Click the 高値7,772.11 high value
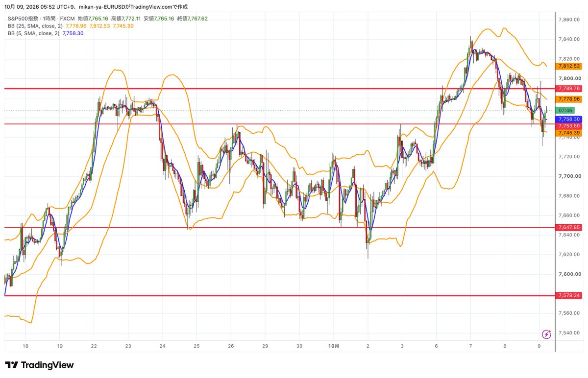Viewport: 588px width, 378px height. pyautogui.click(x=126, y=18)
